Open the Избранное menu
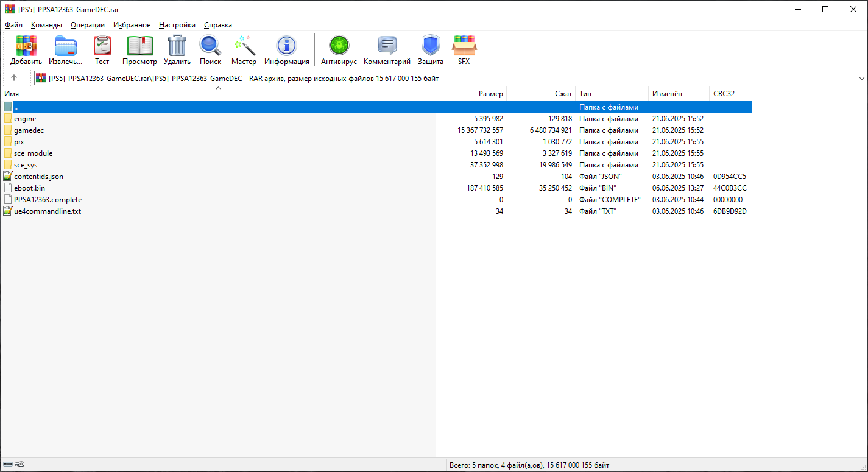 [x=132, y=25]
